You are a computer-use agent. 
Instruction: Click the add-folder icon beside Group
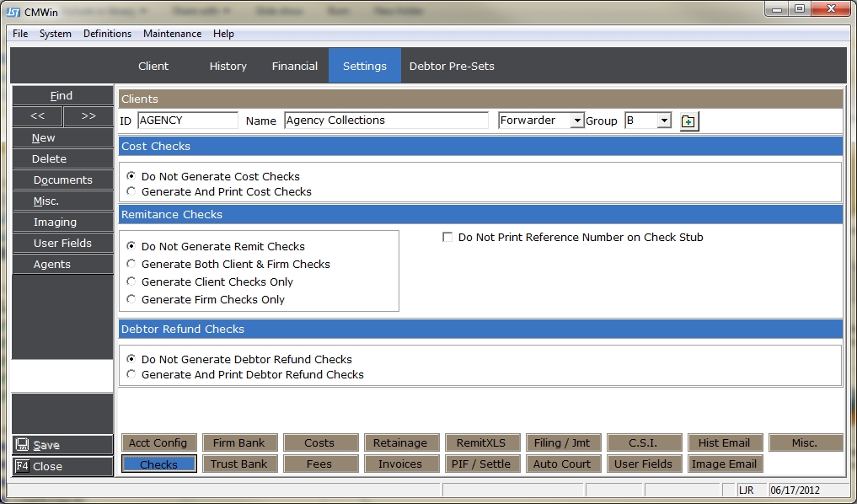(688, 121)
